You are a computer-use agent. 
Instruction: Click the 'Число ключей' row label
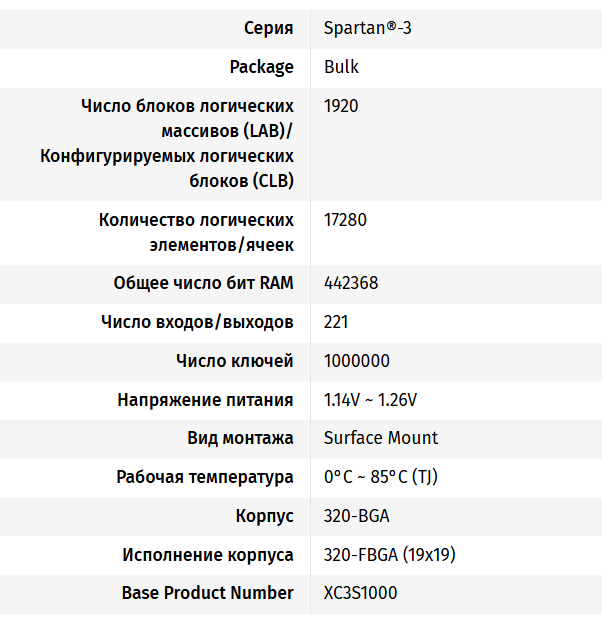[x=234, y=361]
